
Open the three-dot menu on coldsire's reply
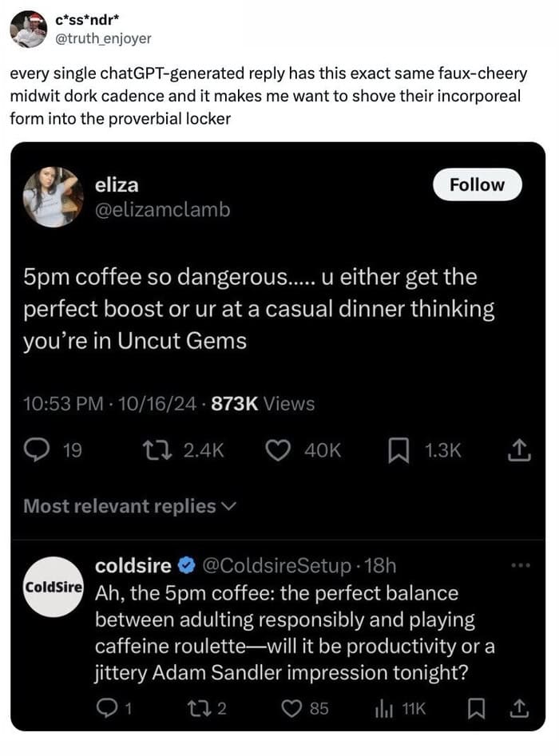520,564
